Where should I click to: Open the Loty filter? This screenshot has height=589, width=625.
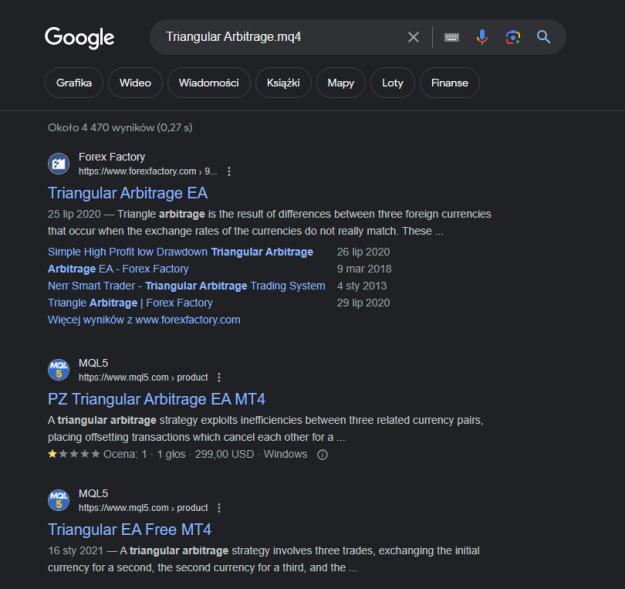[393, 83]
